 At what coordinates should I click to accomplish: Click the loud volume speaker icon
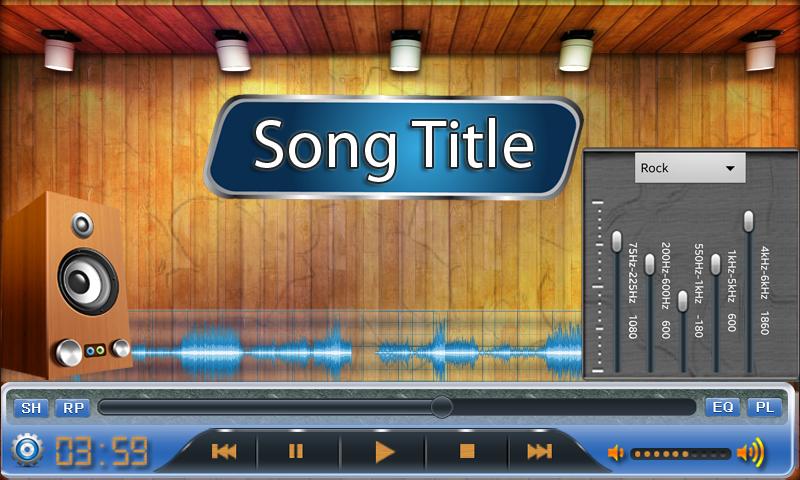tap(749, 453)
